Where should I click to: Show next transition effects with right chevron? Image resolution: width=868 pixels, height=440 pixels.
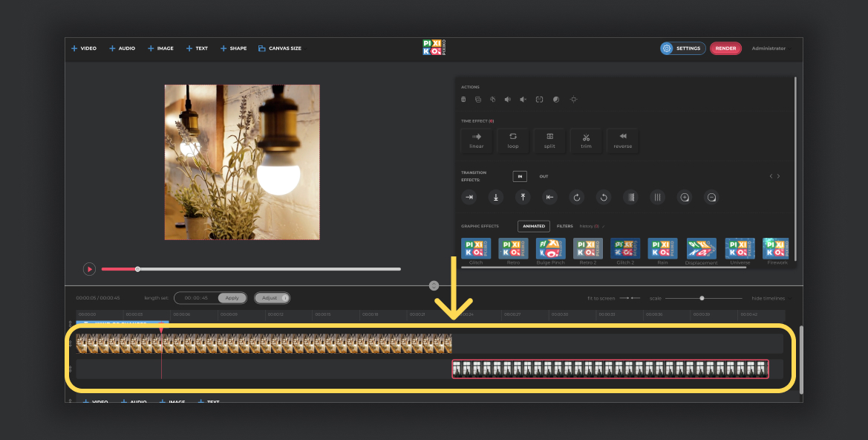[x=778, y=176]
